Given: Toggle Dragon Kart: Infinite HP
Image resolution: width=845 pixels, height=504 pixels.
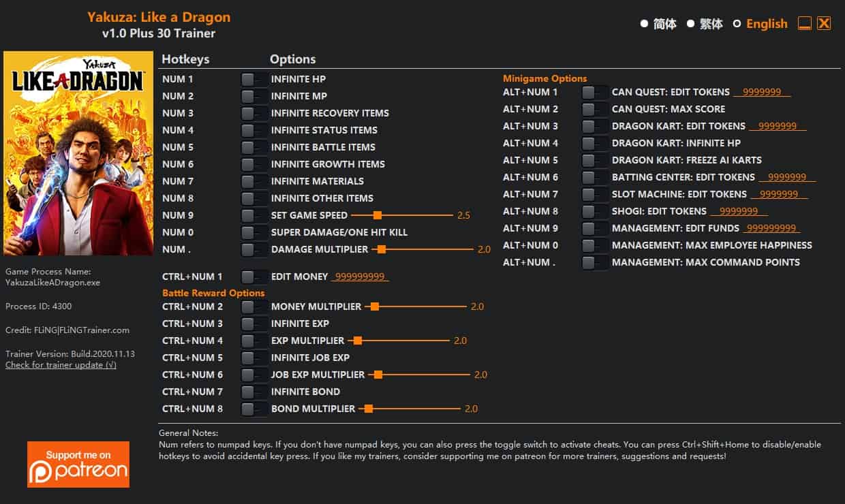Looking at the screenshot, I should point(594,143).
